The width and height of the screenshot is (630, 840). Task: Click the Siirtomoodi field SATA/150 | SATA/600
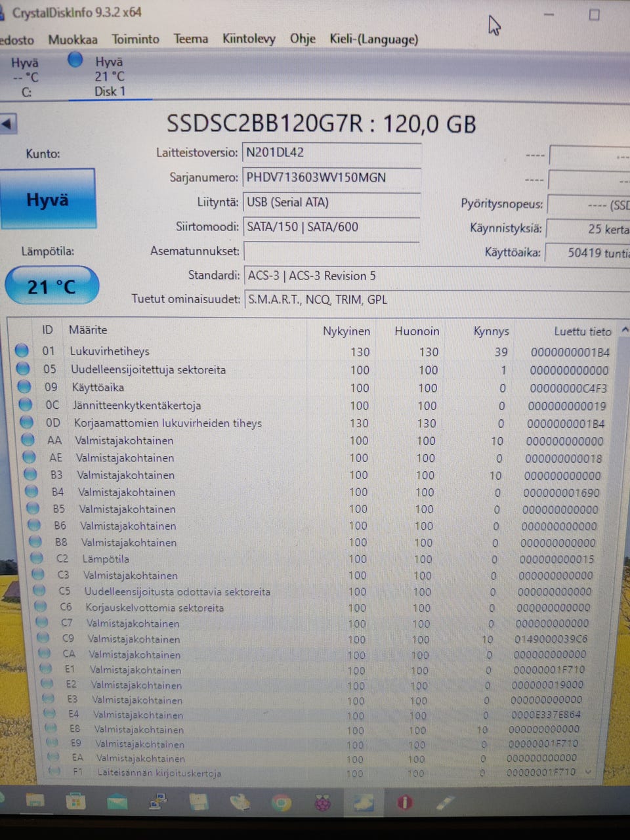tap(331, 228)
